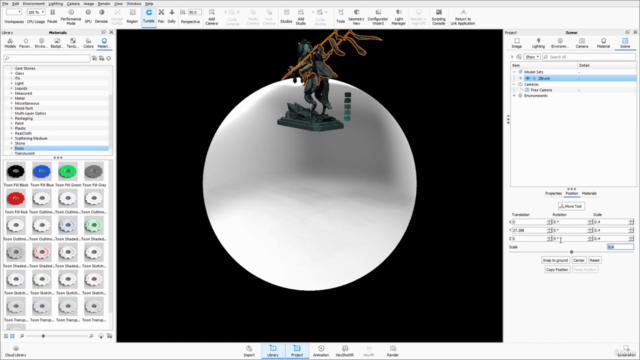Switch to the Library Textures tab
Screen dimensions: 640x360
click(x=72, y=43)
